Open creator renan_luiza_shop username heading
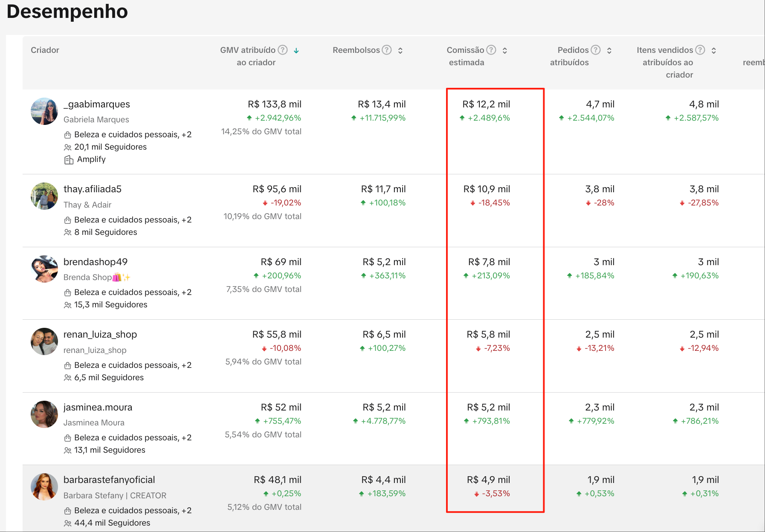Screen dimensions: 765x532 [100, 335]
